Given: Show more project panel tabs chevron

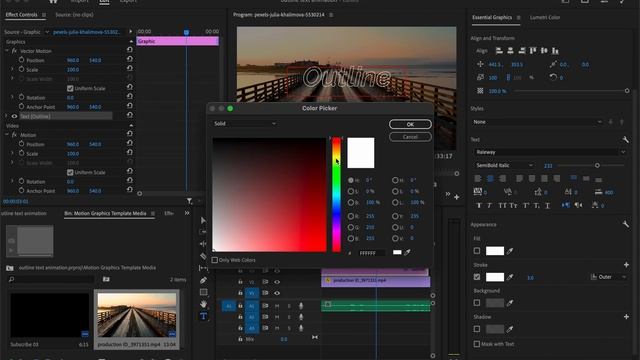Looking at the screenshot, I should coord(187,213).
